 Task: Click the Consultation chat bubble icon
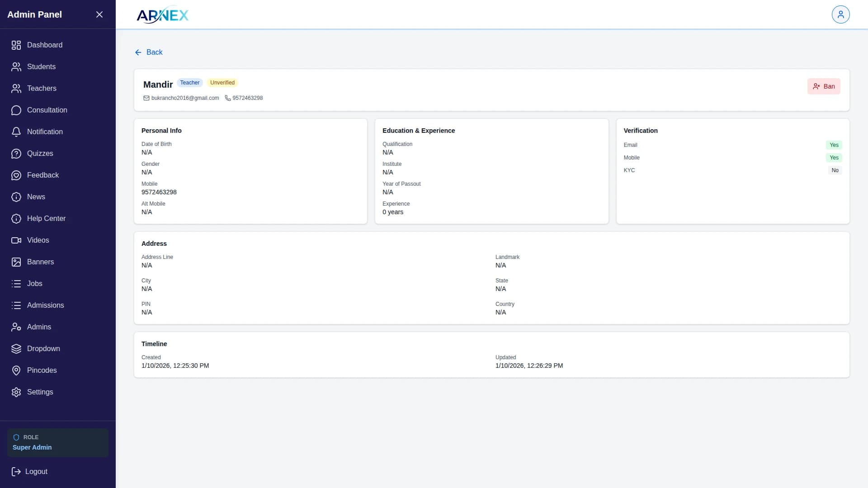coord(16,110)
